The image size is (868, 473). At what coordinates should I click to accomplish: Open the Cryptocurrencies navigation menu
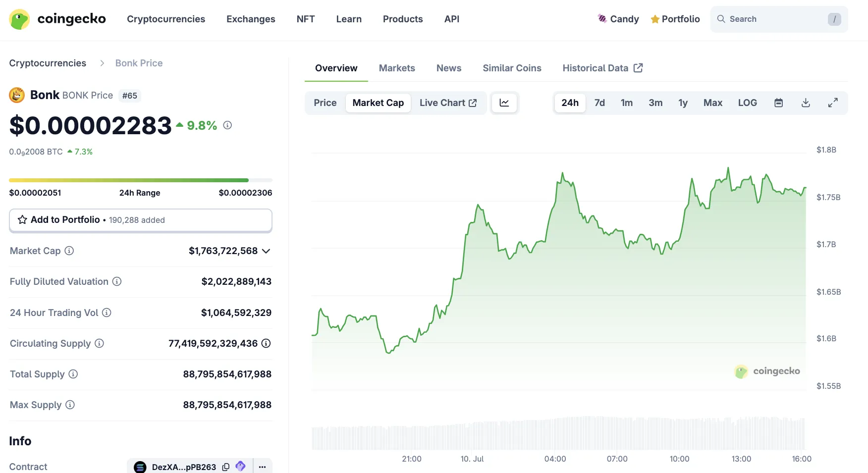point(166,19)
